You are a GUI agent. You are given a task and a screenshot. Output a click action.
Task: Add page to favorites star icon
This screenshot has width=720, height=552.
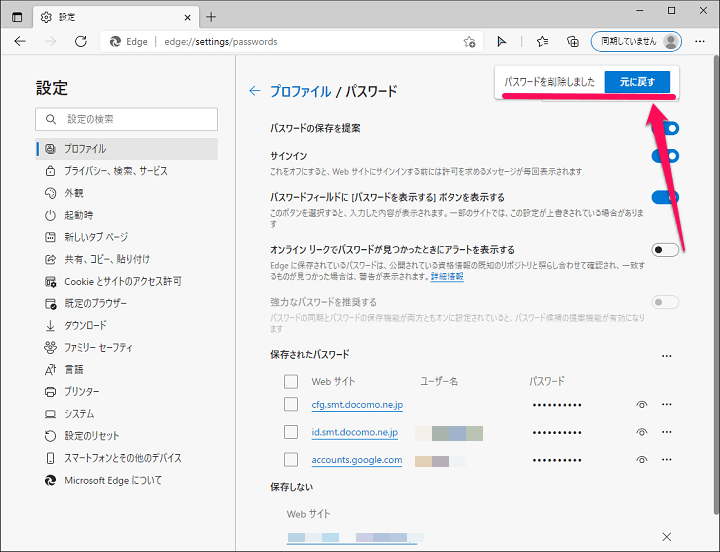(469, 42)
